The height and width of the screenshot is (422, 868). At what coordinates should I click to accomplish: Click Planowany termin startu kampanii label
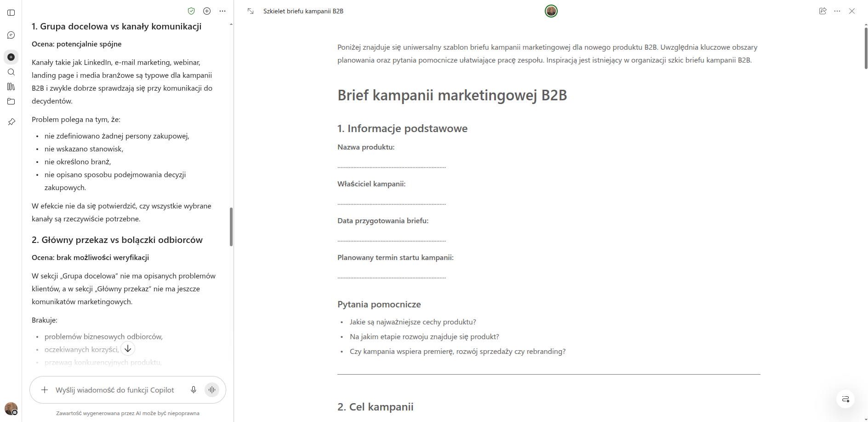pyautogui.click(x=395, y=258)
